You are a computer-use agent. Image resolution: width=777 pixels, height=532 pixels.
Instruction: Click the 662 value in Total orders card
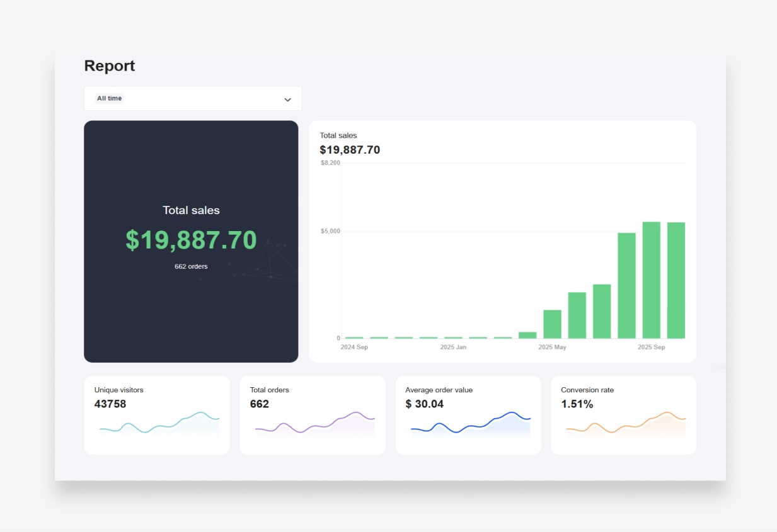259,404
